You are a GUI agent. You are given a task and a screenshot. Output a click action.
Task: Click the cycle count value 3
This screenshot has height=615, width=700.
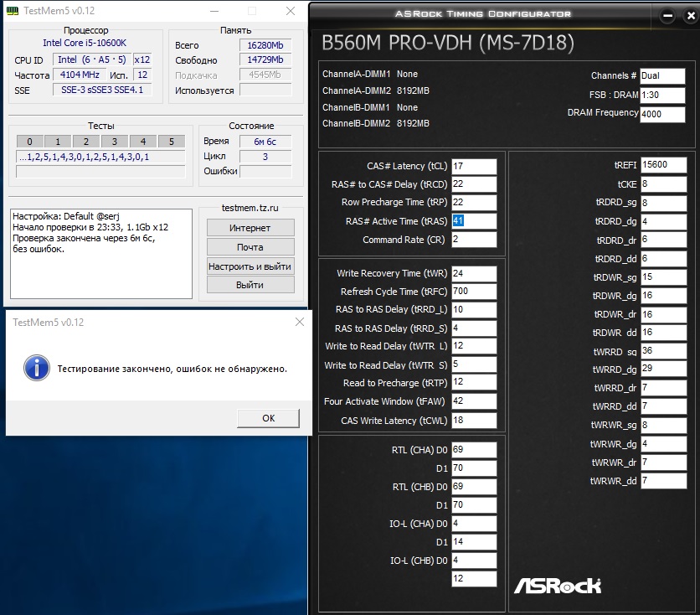click(265, 157)
